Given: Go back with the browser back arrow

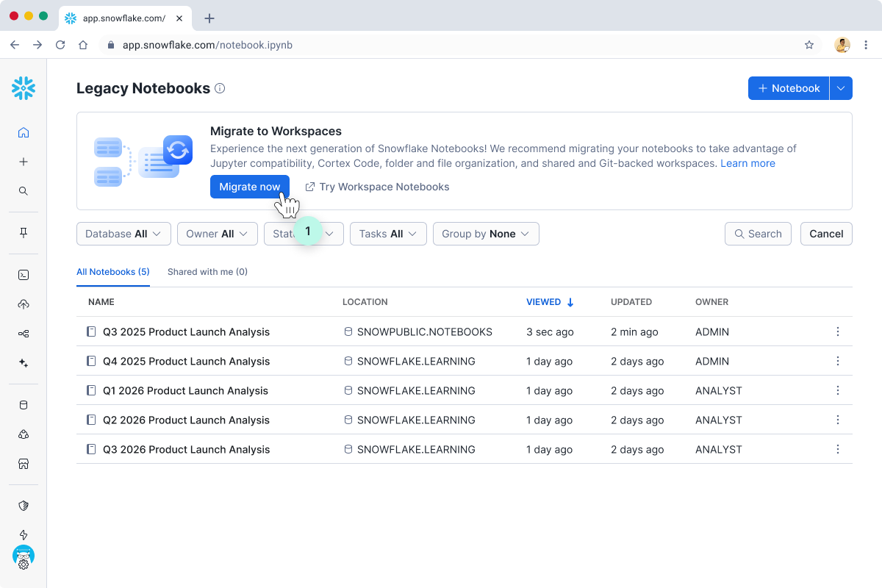Looking at the screenshot, I should pyautogui.click(x=15, y=45).
